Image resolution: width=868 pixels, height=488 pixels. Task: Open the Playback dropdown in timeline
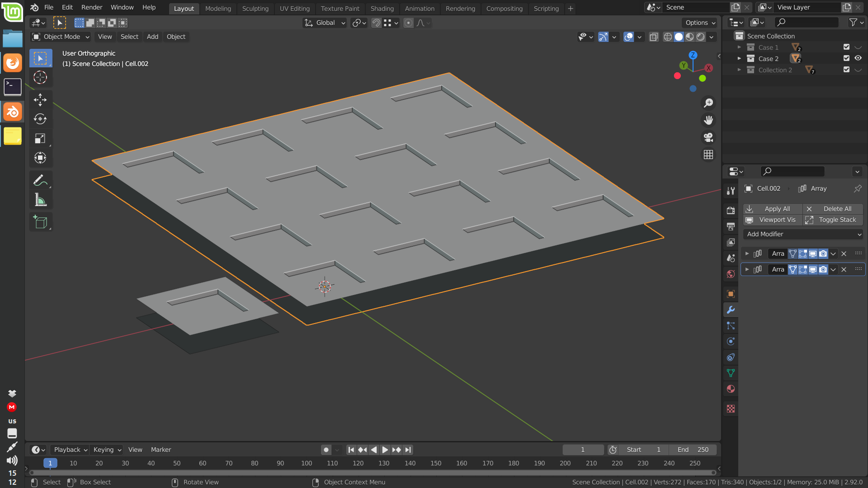point(70,450)
